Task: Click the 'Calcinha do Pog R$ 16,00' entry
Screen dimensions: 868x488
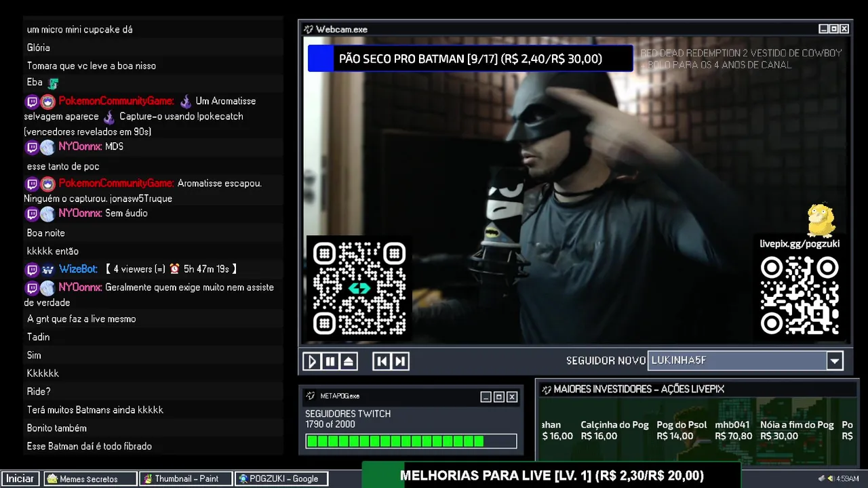Action: pos(614,430)
